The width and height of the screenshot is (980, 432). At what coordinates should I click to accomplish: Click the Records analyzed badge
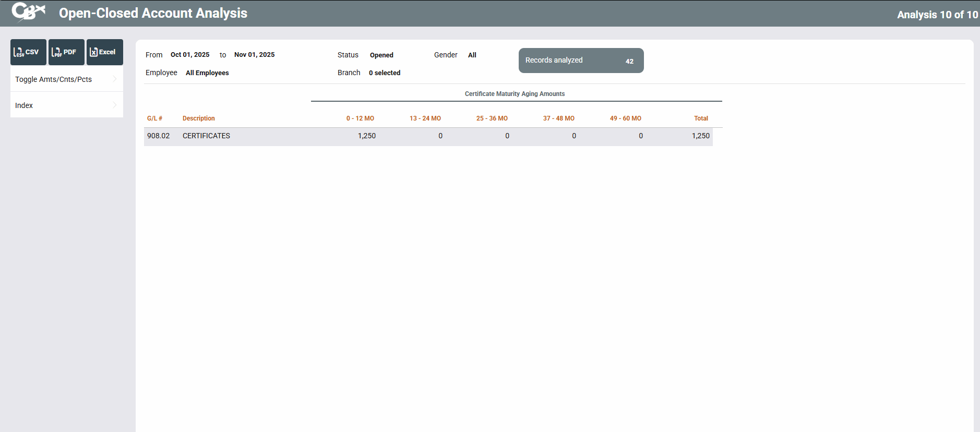(x=581, y=61)
